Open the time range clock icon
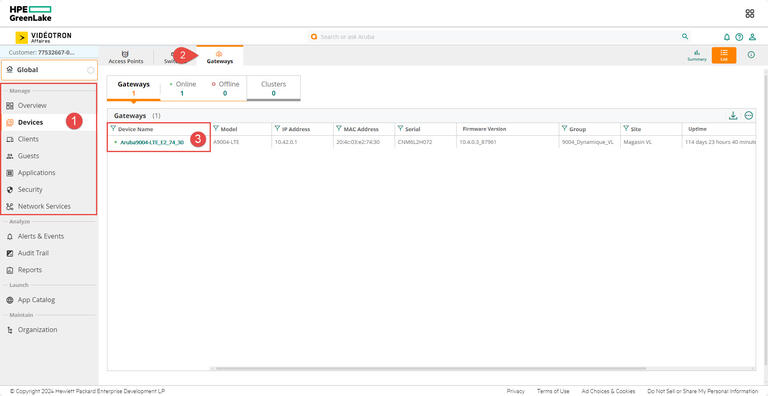 (751, 55)
